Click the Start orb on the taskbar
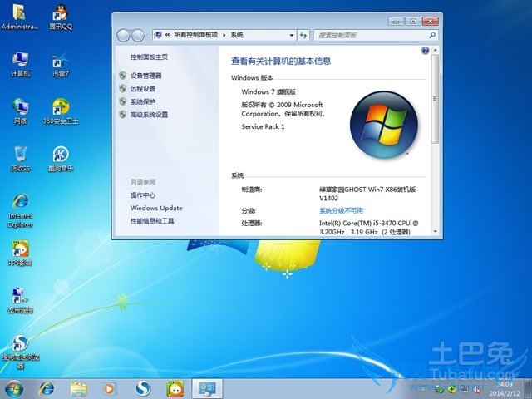Screen dimensions: 532x399 coord(14,387)
